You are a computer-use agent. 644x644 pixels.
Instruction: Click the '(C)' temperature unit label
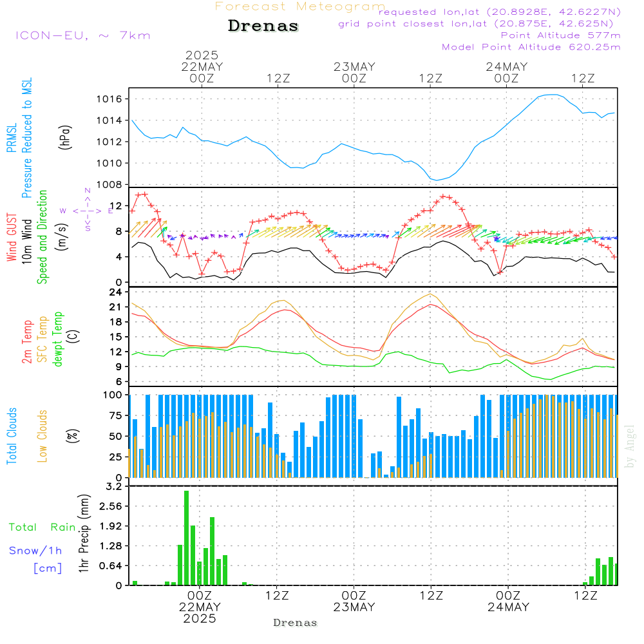(73, 336)
